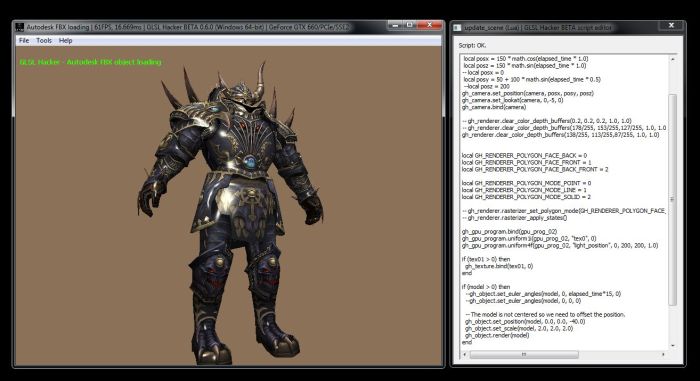Open the Help menu
The width and height of the screenshot is (700, 381).
pos(65,41)
